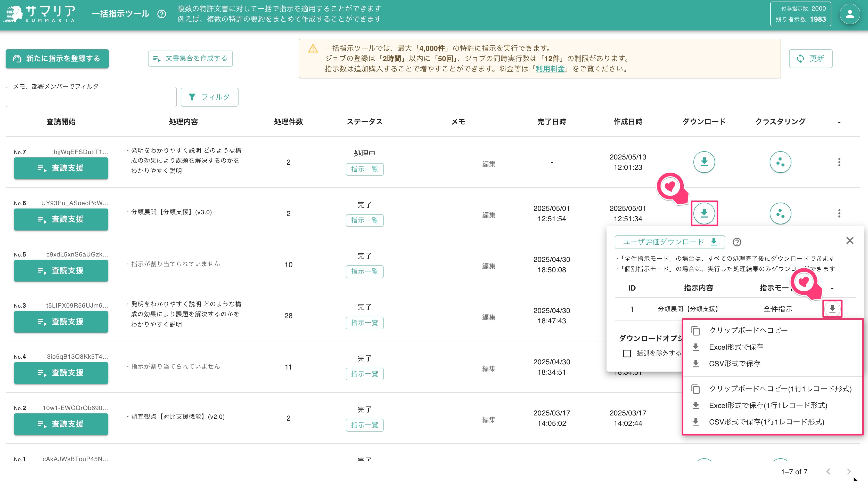Image resolution: width=868 pixels, height=481 pixels.
Task: Open the three-dot menu for job No.3
Action: click(839, 316)
